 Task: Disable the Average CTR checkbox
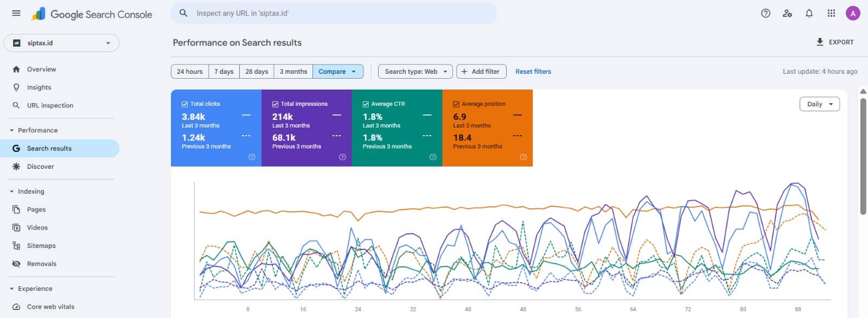pos(366,104)
